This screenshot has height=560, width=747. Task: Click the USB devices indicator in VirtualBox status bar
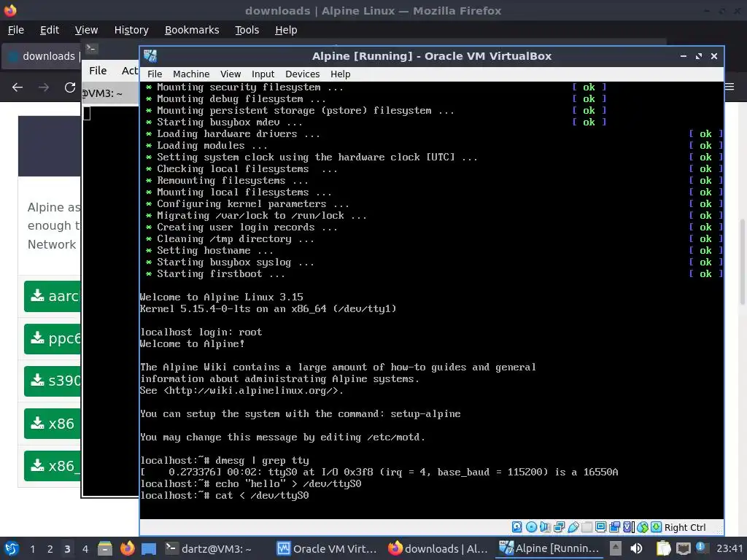click(573, 527)
